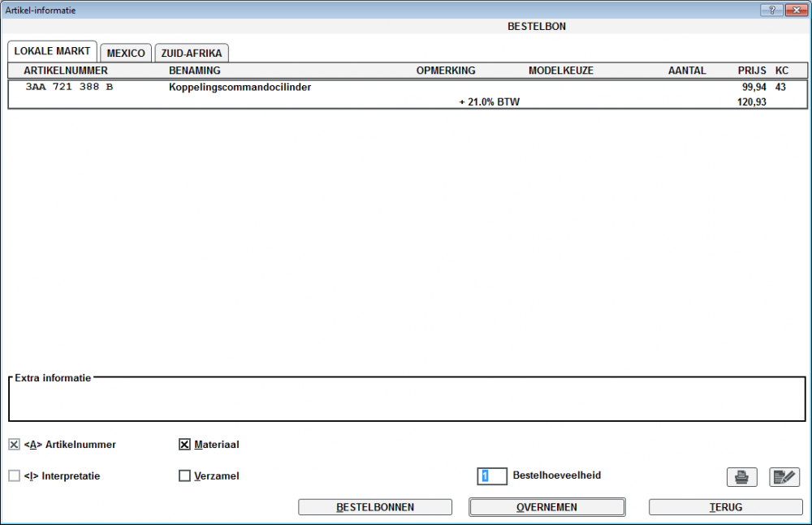Click the printer icon button
The height and width of the screenshot is (525, 812).
pos(741,477)
